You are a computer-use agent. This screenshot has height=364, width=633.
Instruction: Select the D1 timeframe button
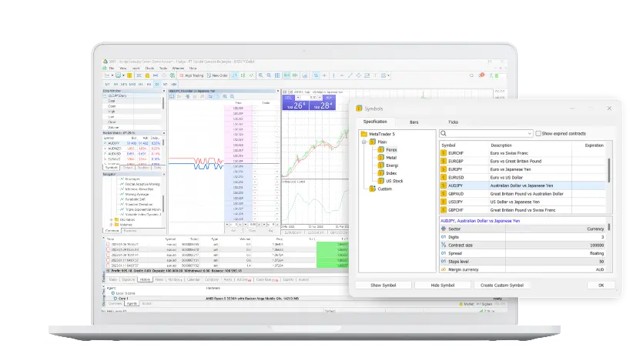point(157,85)
